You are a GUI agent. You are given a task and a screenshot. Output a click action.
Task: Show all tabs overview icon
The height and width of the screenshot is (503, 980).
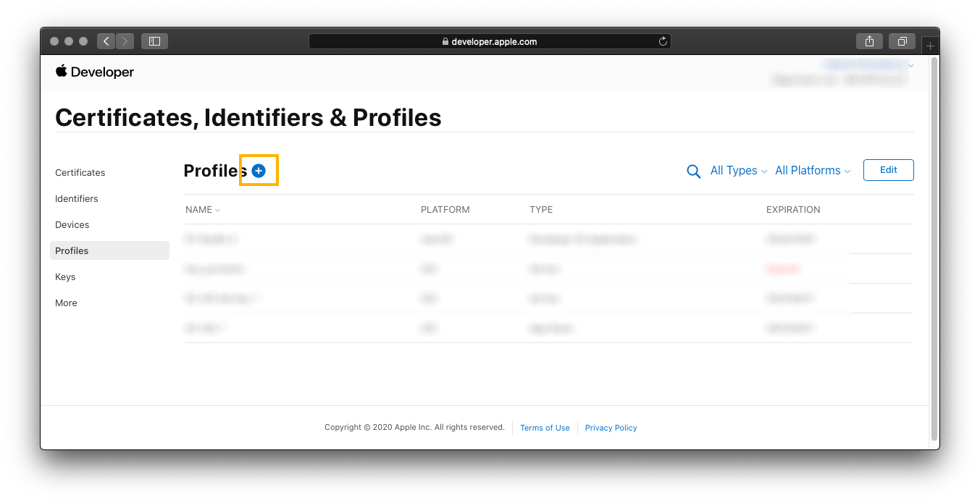pyautogui.click(x=902, y=41)
